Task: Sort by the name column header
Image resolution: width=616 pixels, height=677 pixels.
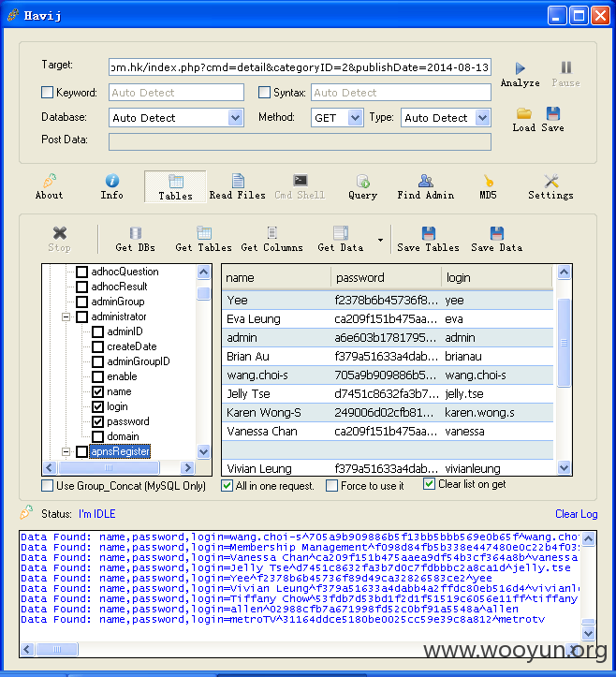Action: pos(276,277)
